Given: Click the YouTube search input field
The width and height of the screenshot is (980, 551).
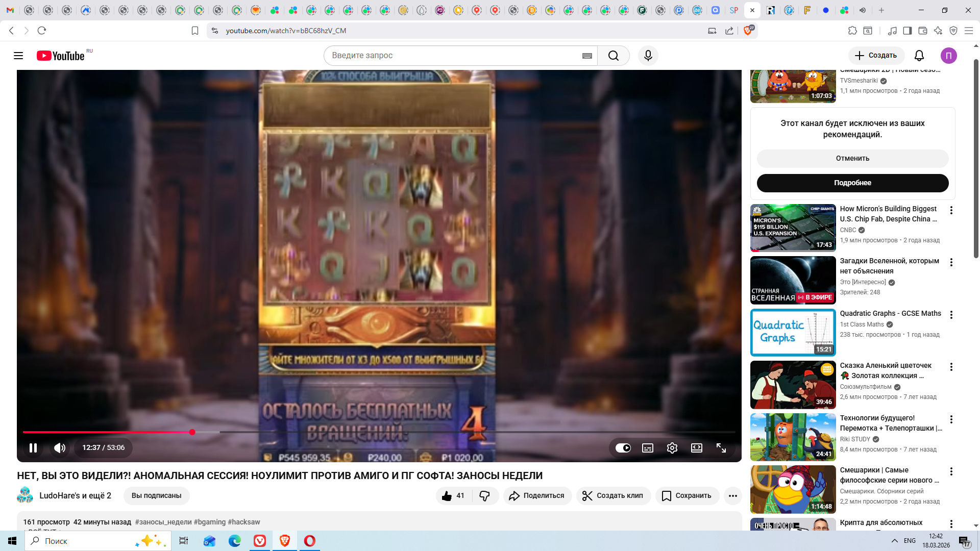Looking at the screenshot, I should 454,56.
